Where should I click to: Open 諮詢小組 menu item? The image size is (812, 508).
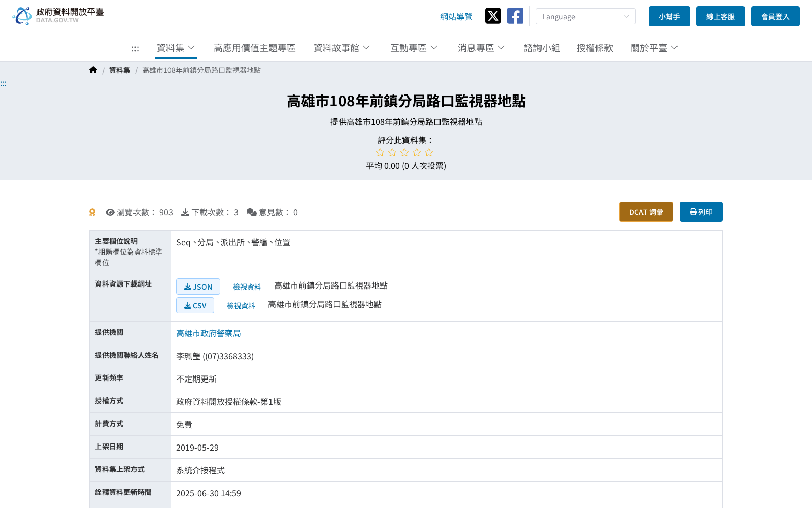[x=542, y=48]
